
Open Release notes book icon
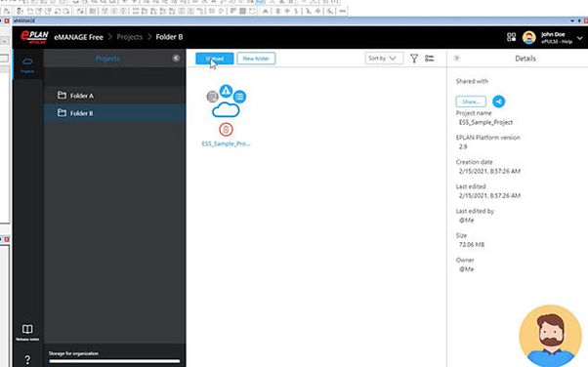27,329
